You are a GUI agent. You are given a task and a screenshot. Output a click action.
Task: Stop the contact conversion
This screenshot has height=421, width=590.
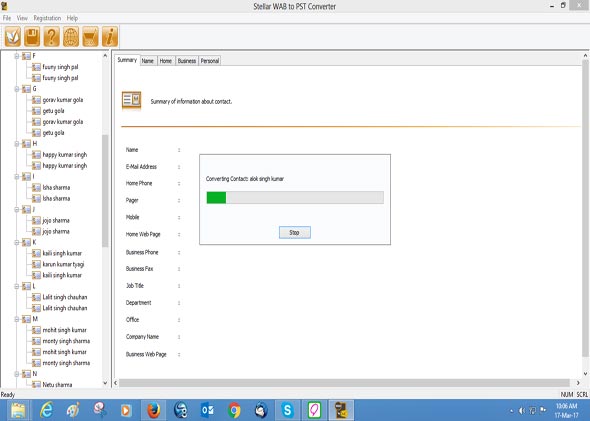295,233
